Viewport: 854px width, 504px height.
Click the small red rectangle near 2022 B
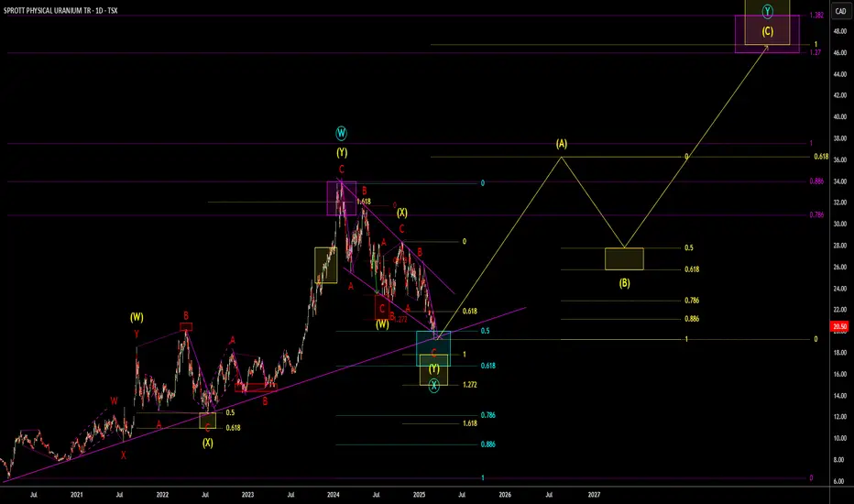[x=186, y=327]
